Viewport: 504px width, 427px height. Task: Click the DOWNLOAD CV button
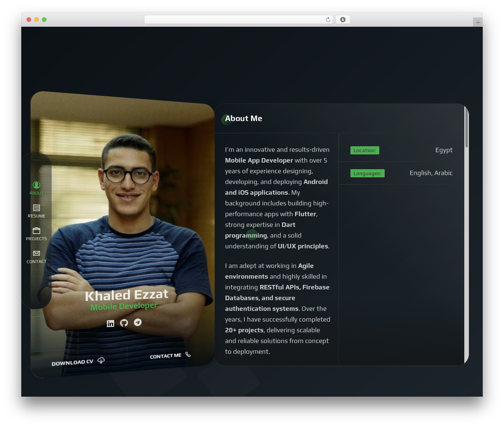coord(78,362)
